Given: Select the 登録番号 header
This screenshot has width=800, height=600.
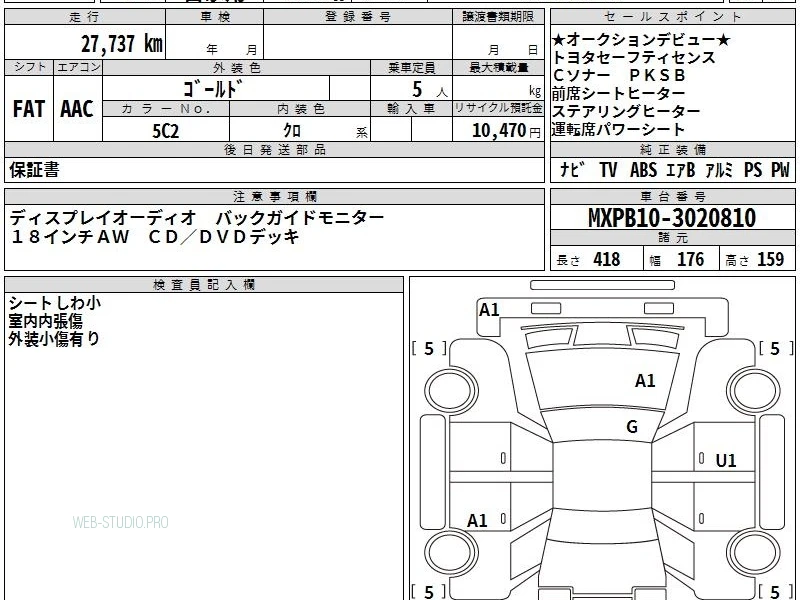Looking at the screenshot, I should 358,17.
